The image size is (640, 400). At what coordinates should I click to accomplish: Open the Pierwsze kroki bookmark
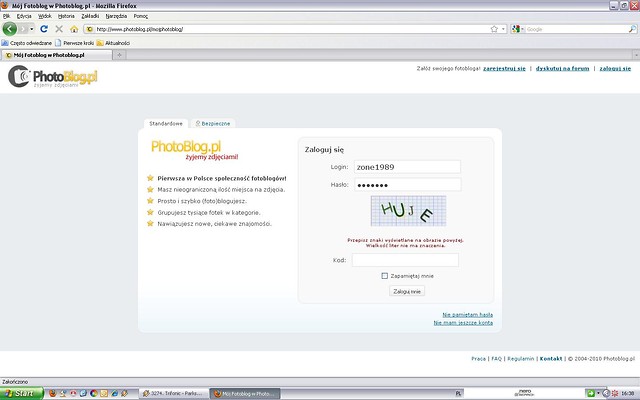[74, 43]
